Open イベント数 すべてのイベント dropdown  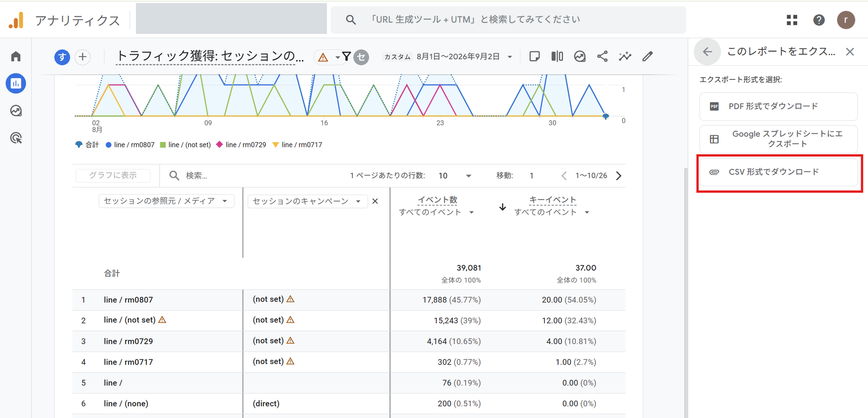click(436, 212)
